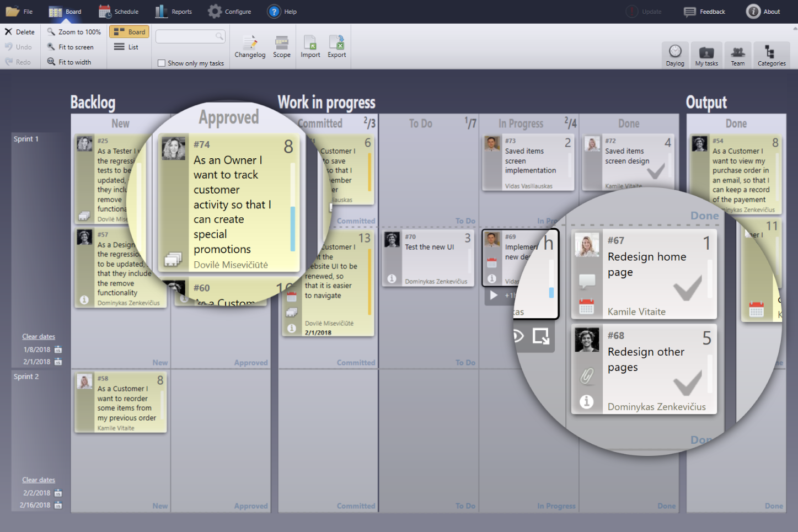The height and width of the screenshot is (532, 798).
Task: Open the Help menu
Action: point(282,12)
